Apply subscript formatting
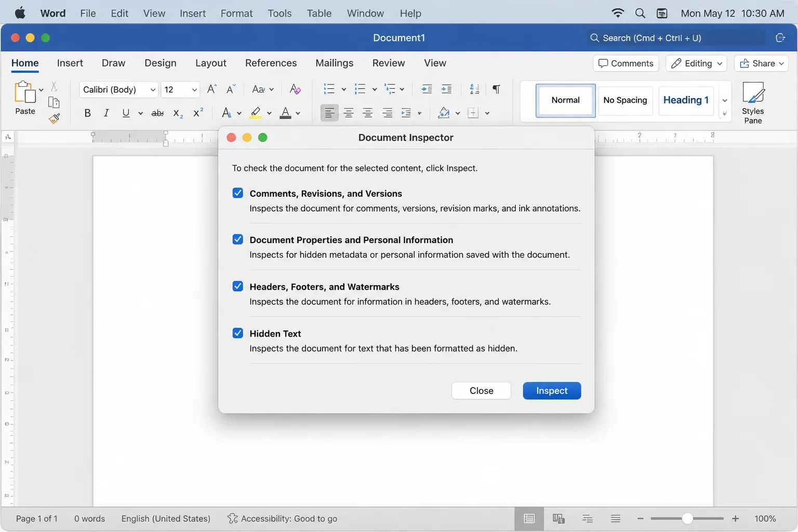 pyautogui.click(x=178, y=113)
